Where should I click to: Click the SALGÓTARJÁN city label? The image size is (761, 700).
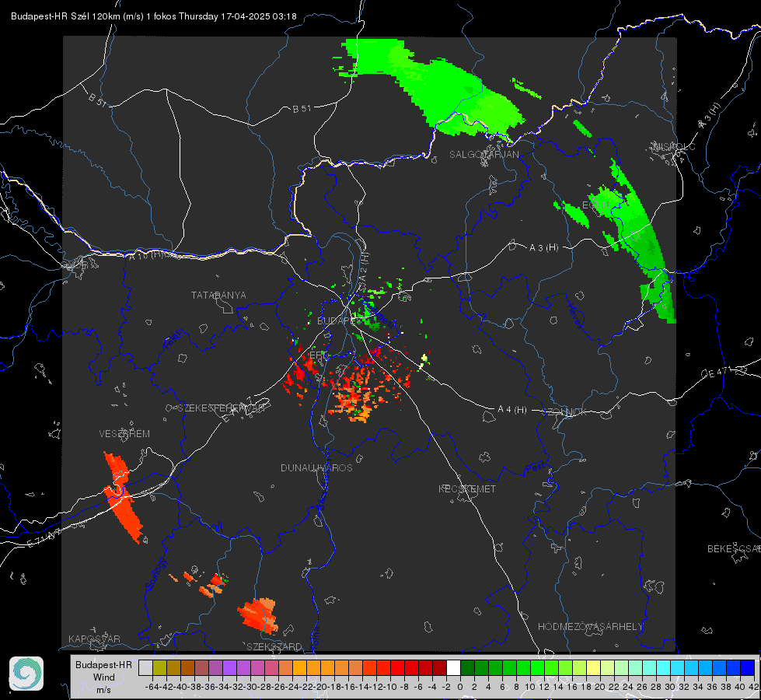(x=483, y=155)
